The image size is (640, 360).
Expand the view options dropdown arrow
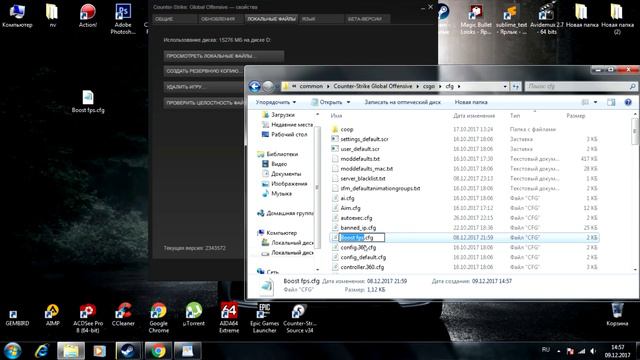point(596,102)
